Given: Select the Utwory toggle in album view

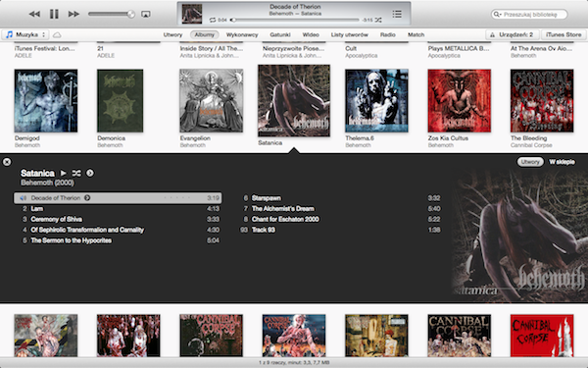Looking at the screenshot, I should 530,162.
